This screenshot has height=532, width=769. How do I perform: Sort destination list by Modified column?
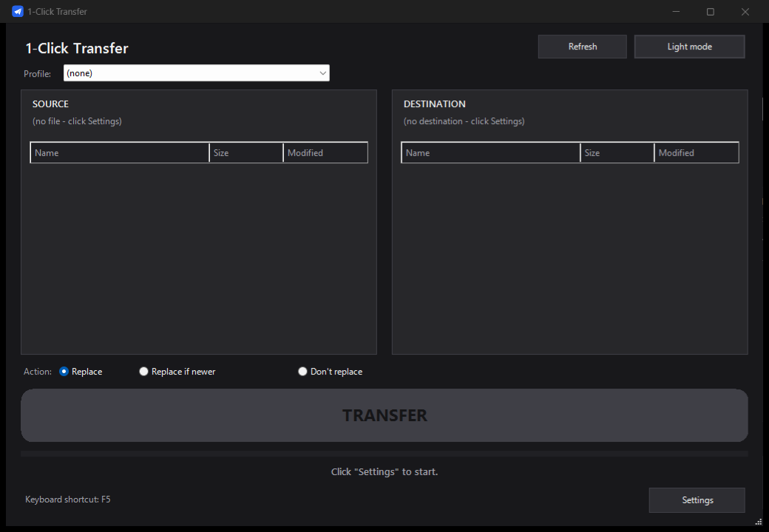[x=697, y=153]
